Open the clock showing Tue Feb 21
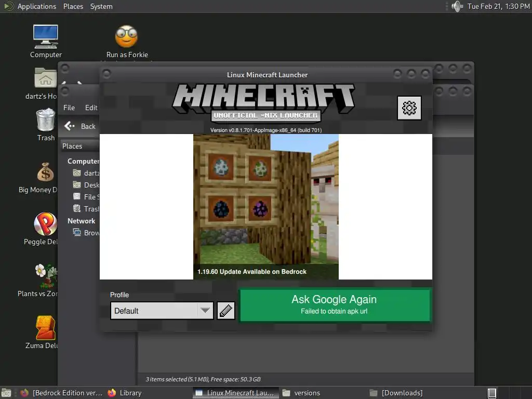 pos(498,6)
